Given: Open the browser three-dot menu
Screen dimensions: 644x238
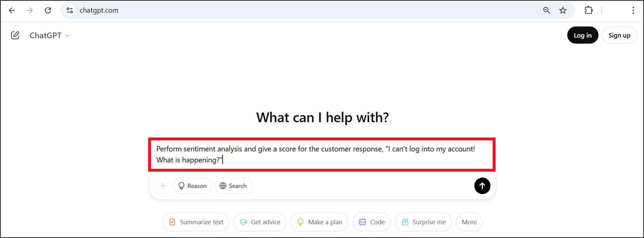Looking at the screenshot, I should (633, 10).
